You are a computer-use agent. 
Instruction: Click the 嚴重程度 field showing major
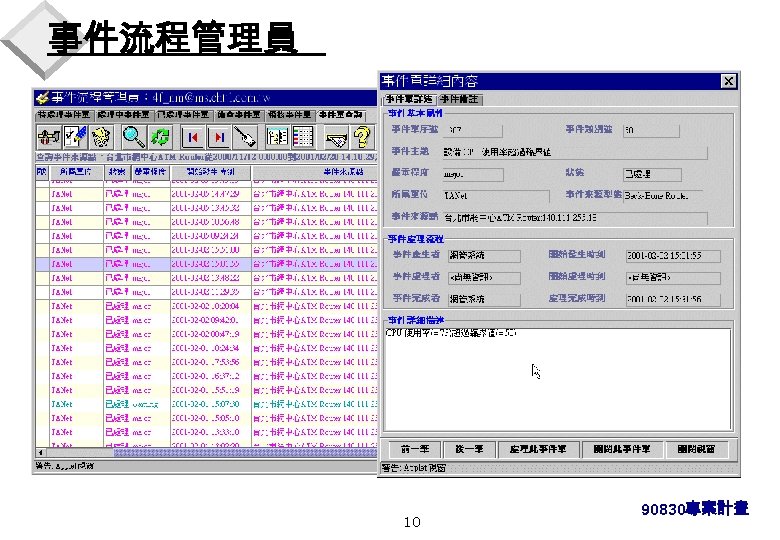point(473,175)
